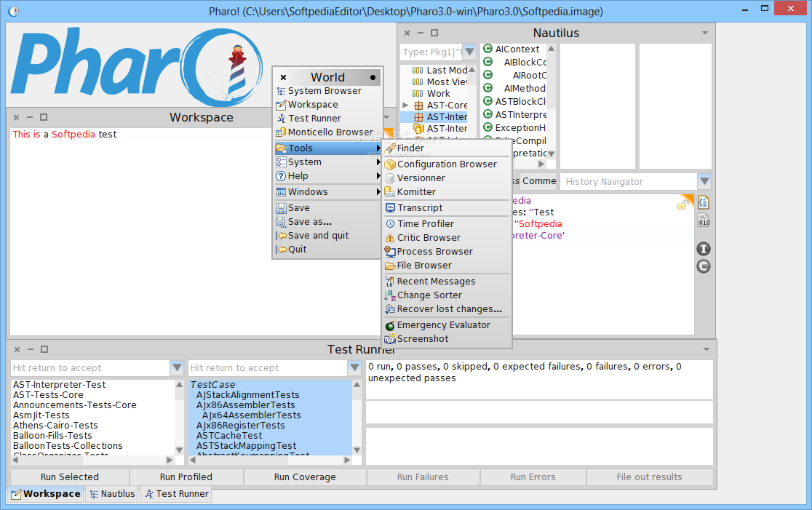Open Nautilus window menu arrow
The image size is (812, 510).
[x=705, y=33]
